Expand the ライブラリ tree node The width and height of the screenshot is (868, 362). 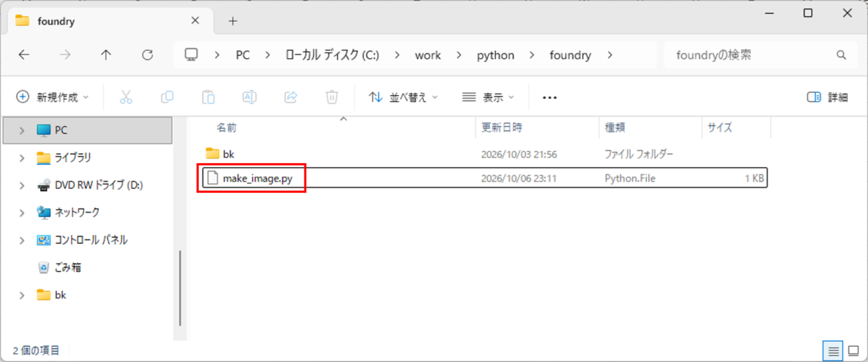22,158
